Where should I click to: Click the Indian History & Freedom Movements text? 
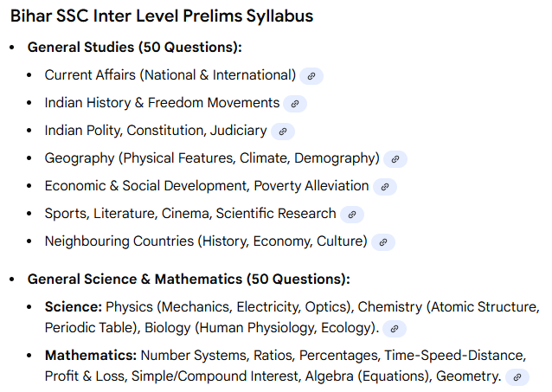[x=162, y=103]
